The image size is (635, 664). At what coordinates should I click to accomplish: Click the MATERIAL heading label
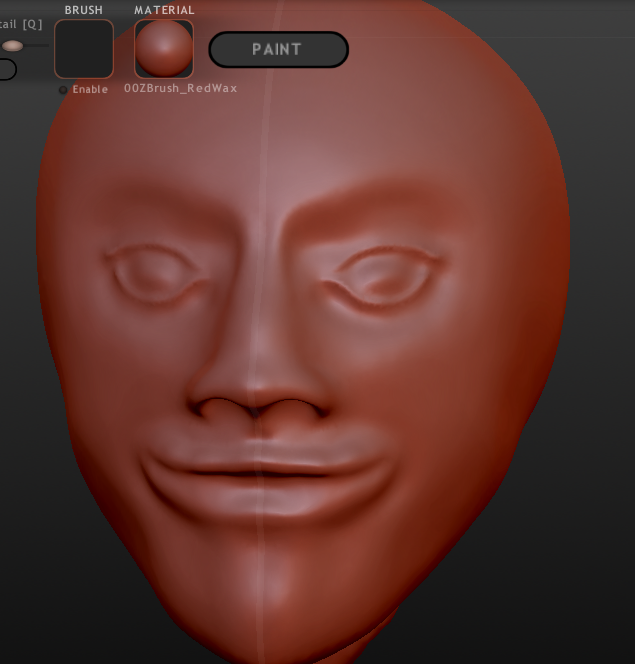point(164,10)
